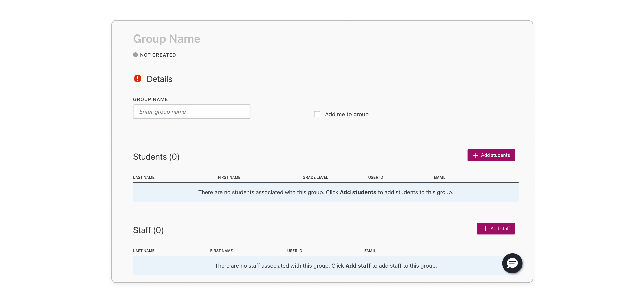Click the NOT CREATED status label
The image size is (644, 303).
click(158, 55)
